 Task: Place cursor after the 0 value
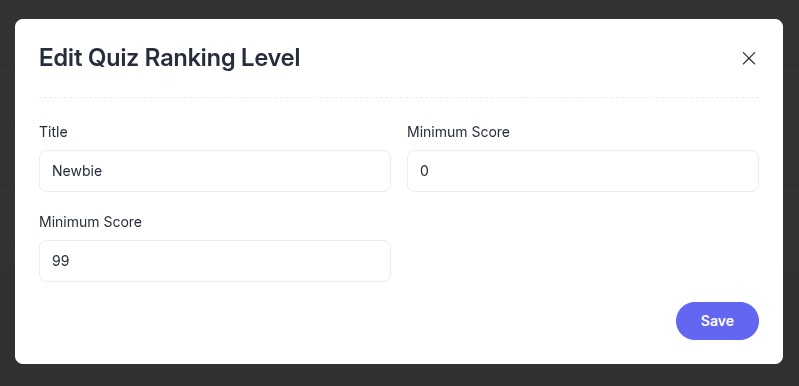pyautogui.click(x=430, y=171)
